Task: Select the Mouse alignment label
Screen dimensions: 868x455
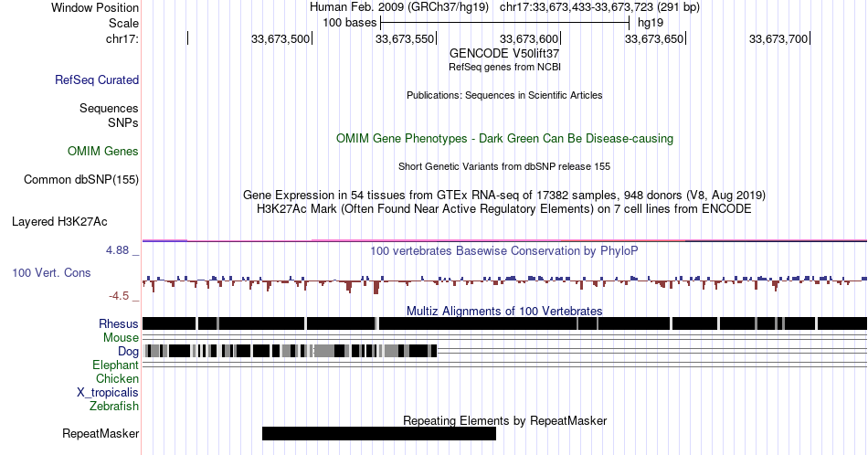Action: [121, 338]
